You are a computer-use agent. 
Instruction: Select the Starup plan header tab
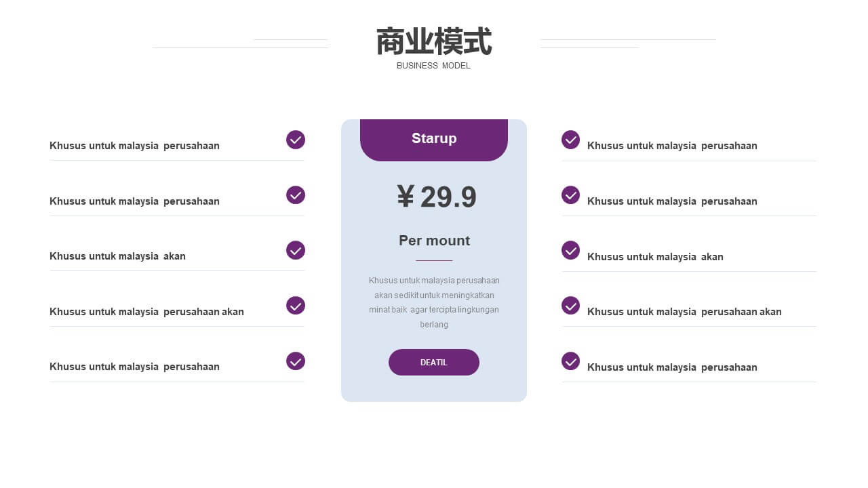pyautogui.click(x=434, y=140)
